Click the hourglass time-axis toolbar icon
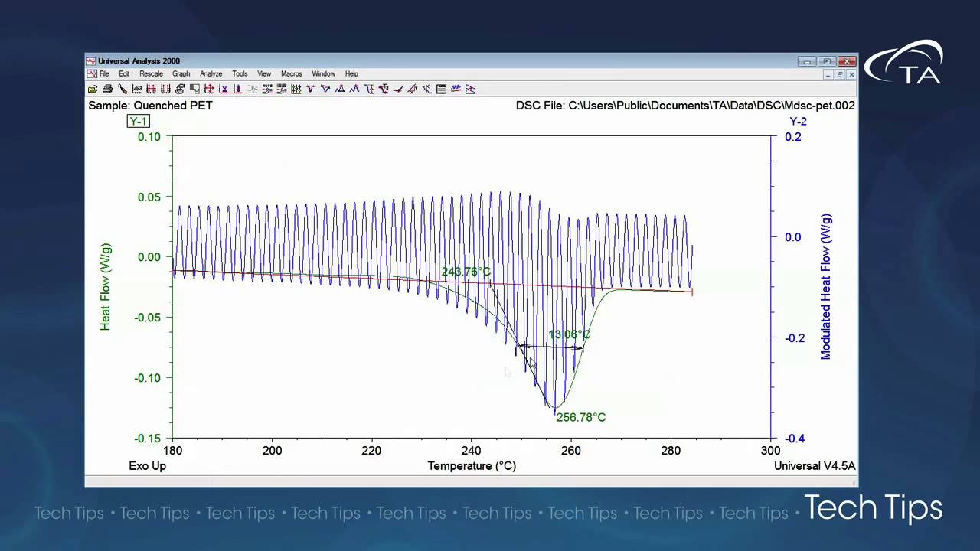The height and width of the screenshot is (551, 980). pos(223,90)
